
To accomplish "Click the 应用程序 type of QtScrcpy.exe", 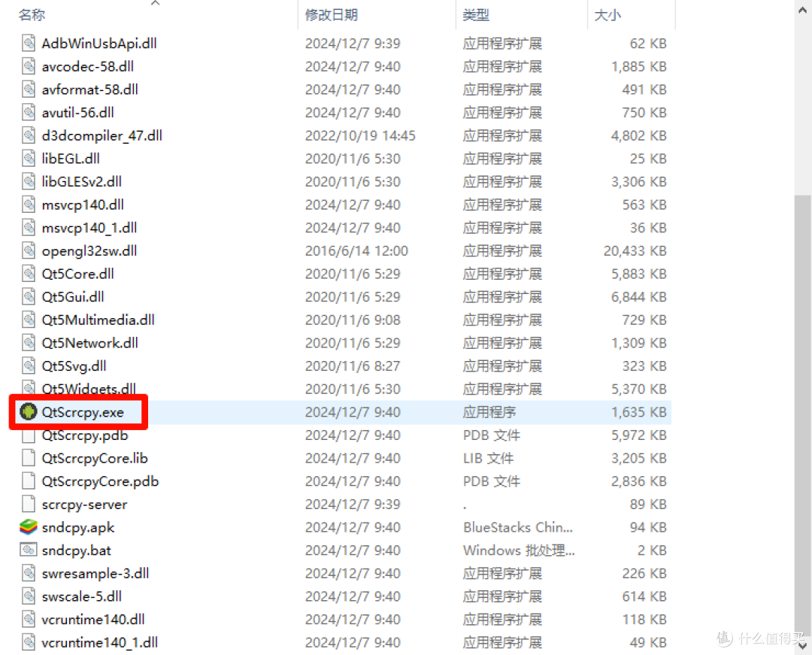I will point(489,412).
